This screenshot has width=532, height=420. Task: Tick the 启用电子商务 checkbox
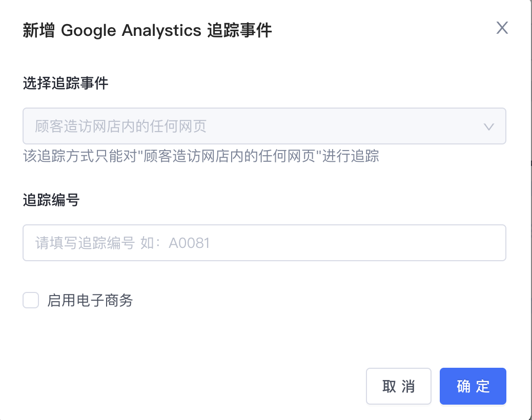pyautogui.click(x=31, y=300)
